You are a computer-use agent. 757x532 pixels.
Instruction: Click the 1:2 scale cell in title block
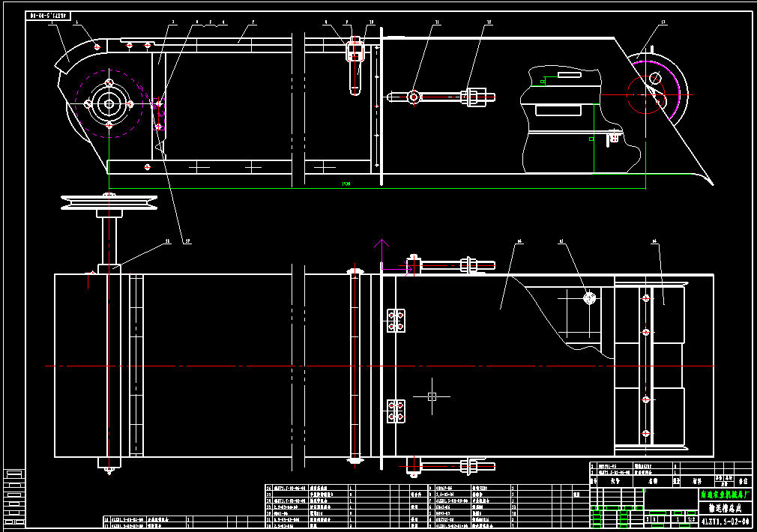pyautogui.click(x=692, y=519)
